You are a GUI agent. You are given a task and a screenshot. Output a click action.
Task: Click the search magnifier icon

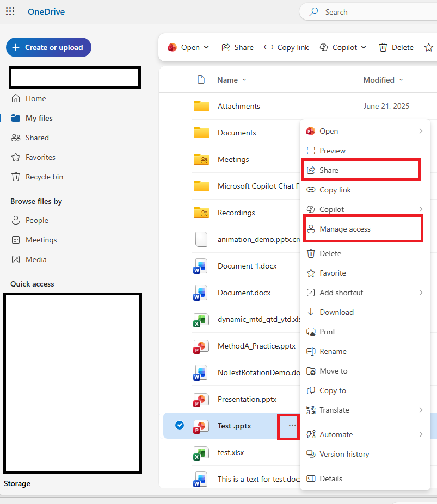[x=313, y=12]
